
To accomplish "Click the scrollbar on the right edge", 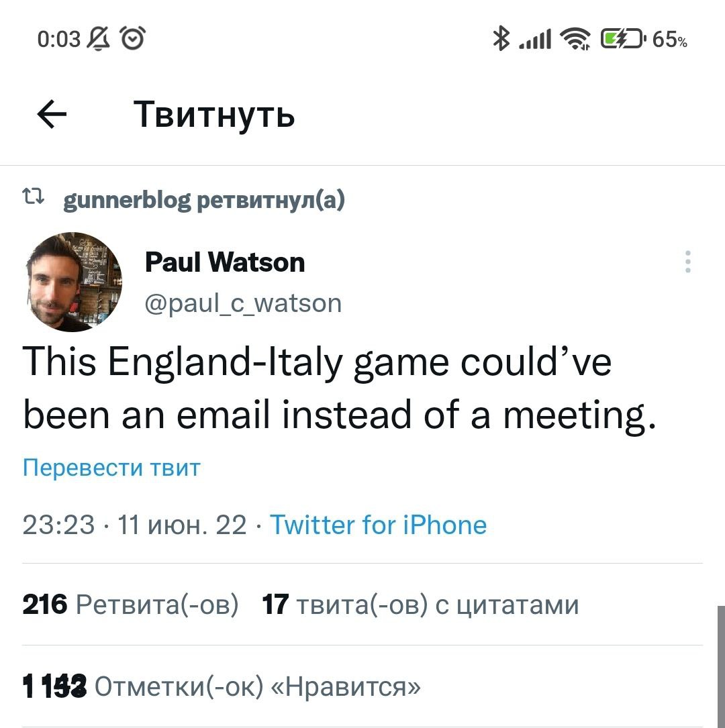I will [720, 664].
